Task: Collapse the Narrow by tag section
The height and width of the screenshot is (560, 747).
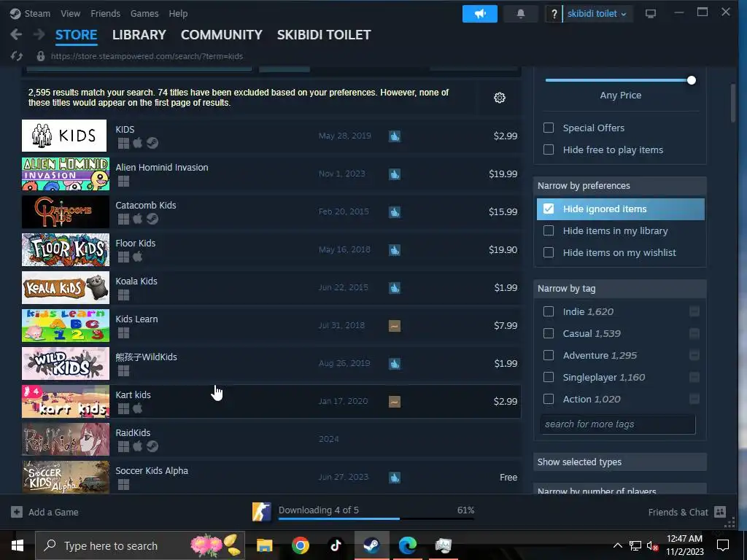Action: click(x=620, y=289)
